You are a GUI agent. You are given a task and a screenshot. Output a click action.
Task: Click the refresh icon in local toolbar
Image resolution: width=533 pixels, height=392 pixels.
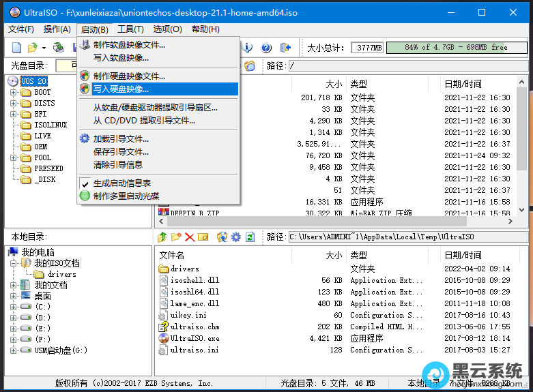click(250, 237)
